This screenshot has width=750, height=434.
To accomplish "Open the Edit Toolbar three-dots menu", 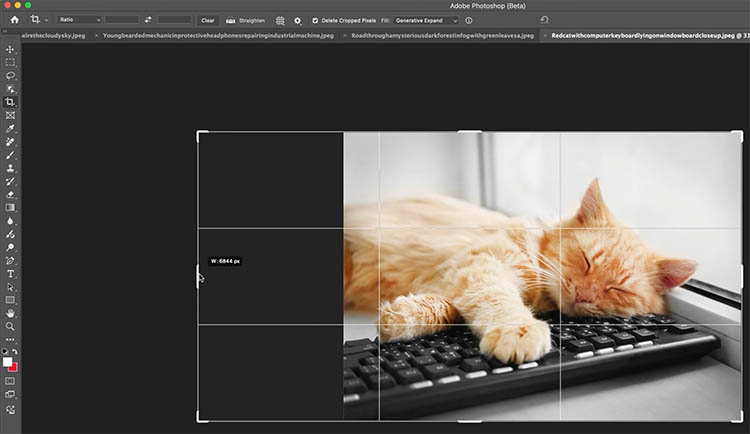I will coord(10,340).
